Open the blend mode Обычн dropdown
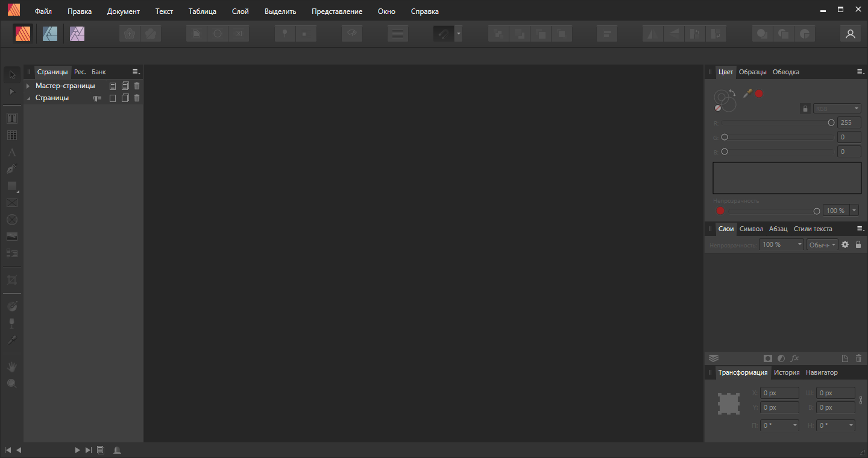 [x=822, y=244]
